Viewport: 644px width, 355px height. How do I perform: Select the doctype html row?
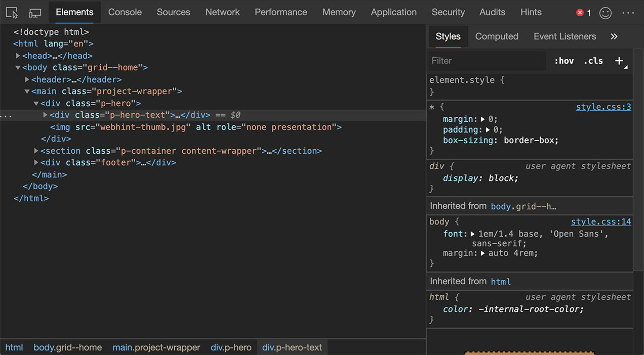[51, 32]
